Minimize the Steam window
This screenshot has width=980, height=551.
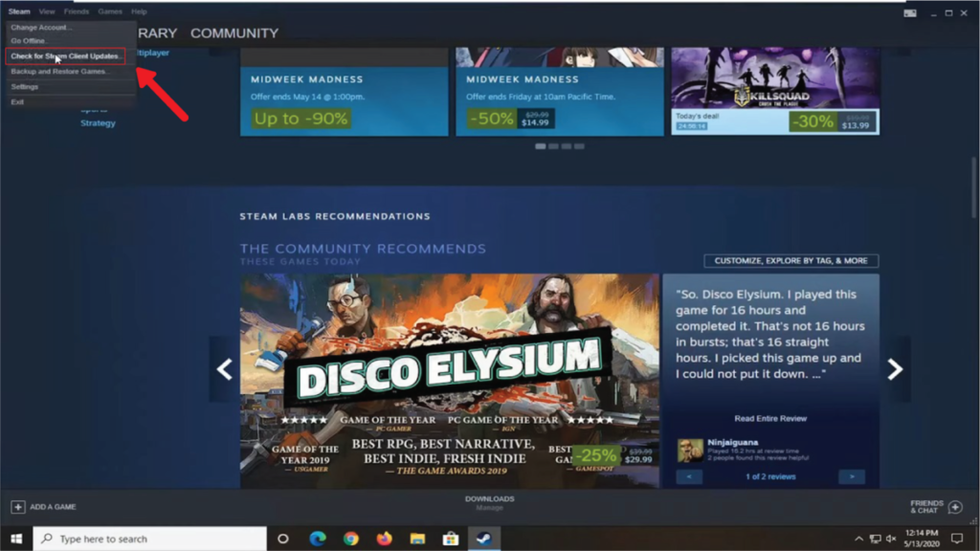(x=934, y=12)
